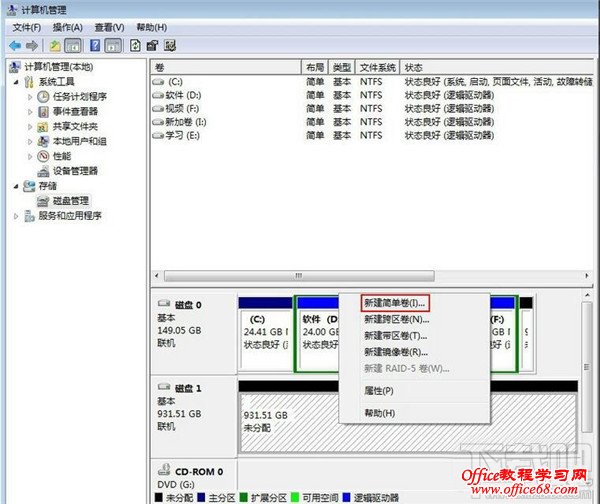This screenshot has height=504, width=600.
Task: Collapse the 存储 tree node
Action: 16,186
